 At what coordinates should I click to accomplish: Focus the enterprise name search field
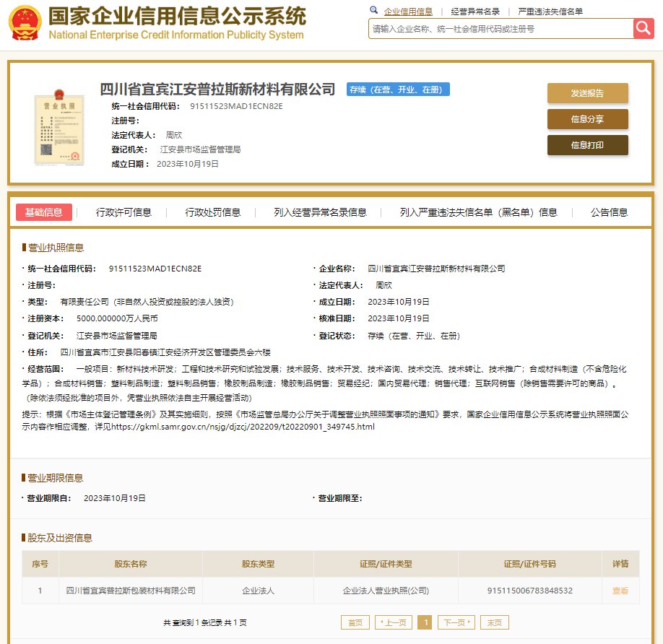tap(500, 29)
